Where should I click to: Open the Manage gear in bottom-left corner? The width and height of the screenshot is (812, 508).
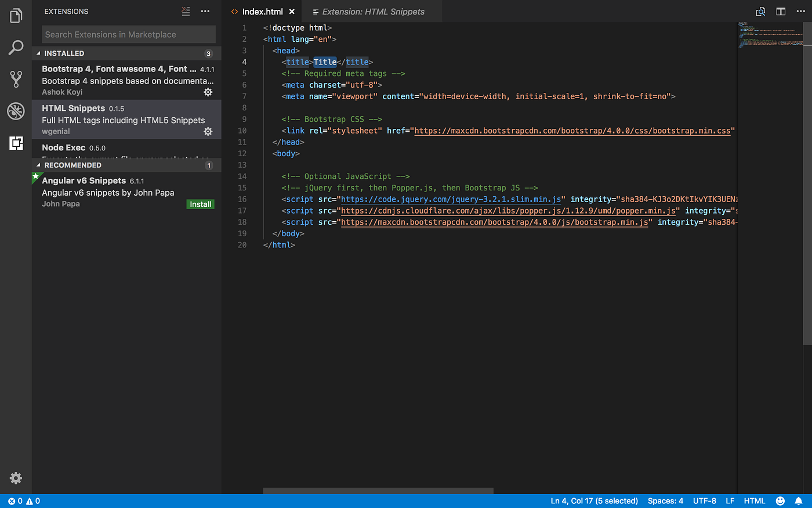pyautogui.click(x=16, y=478)
